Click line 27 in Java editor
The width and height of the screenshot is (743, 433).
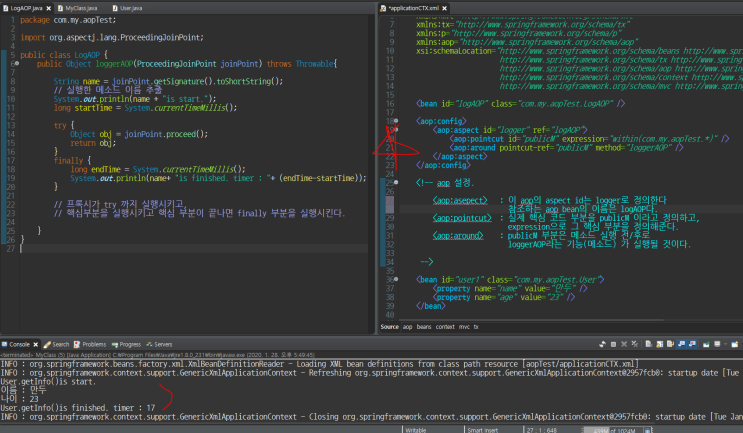194,249
